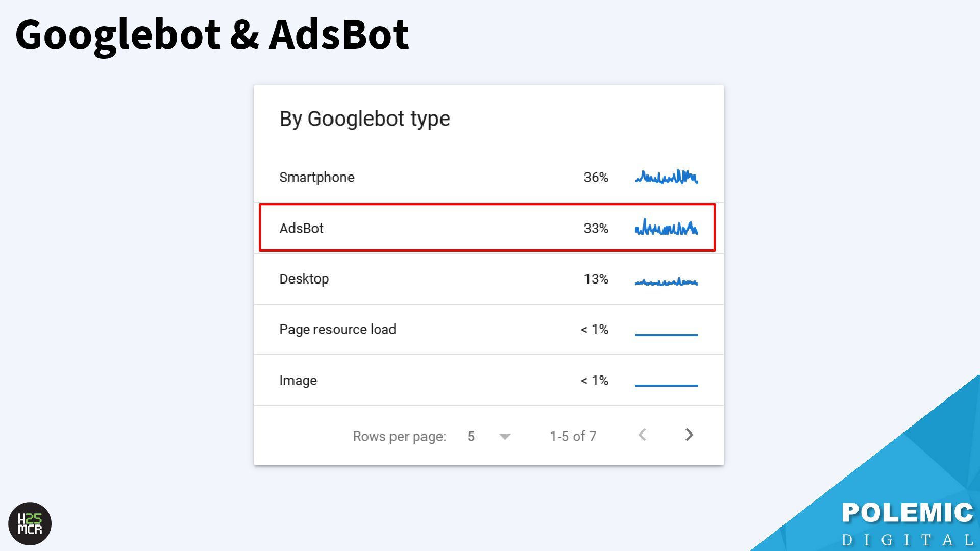Select the Page resource load row

pyautogui.click(x=489, y=330)
